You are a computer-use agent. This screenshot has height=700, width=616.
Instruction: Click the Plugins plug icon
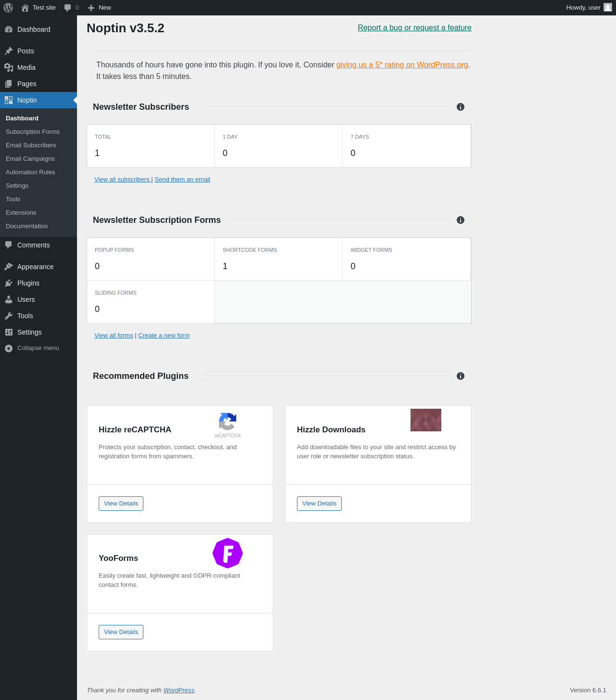tap(9, 283)
